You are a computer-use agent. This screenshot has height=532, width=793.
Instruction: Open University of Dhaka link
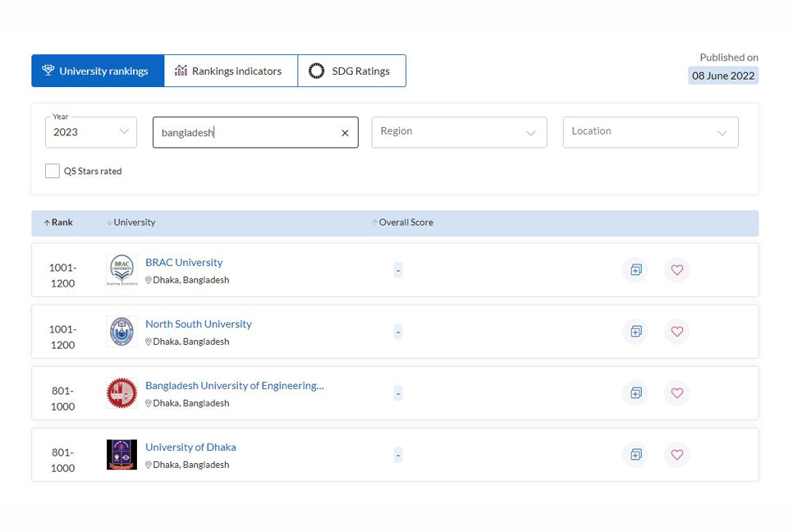[190, 447]
